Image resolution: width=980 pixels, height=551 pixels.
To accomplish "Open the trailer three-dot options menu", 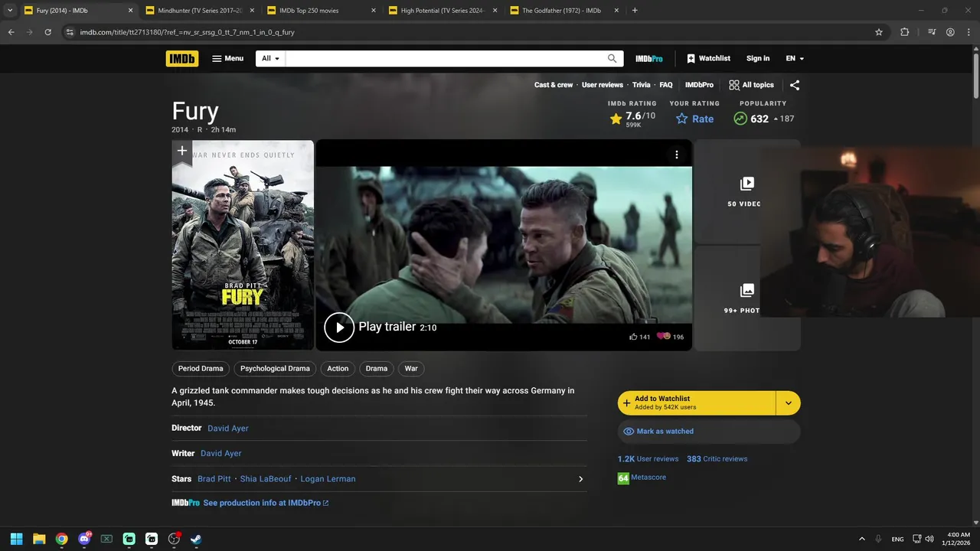I will tap(676, 155).
